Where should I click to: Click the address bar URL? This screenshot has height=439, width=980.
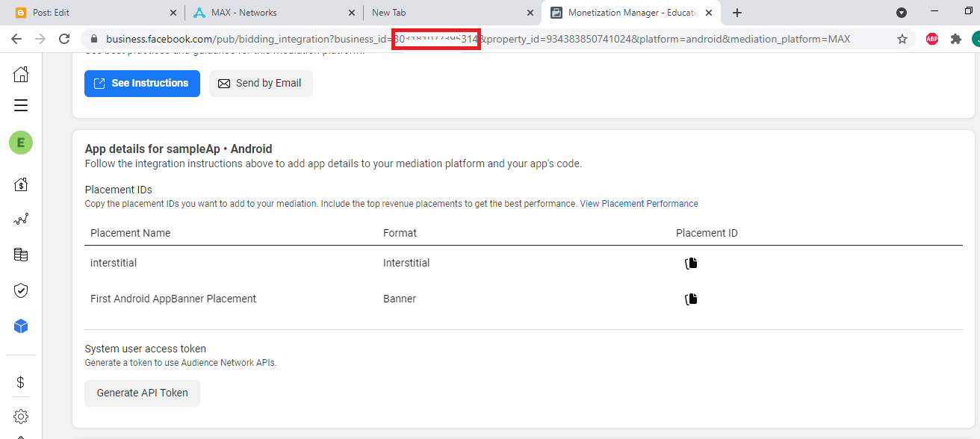pyautogui.click(x=478, y=39)
